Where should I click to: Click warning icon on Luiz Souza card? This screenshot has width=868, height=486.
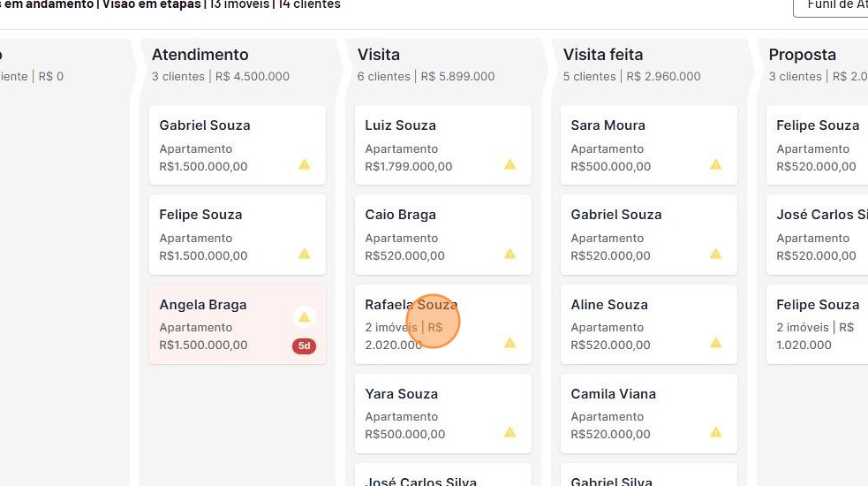510,164
